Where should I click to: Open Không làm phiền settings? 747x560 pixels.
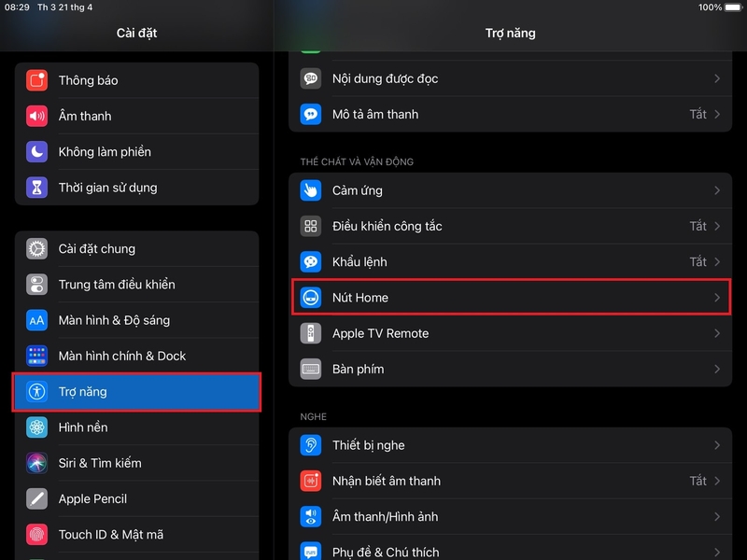point(136,151)
